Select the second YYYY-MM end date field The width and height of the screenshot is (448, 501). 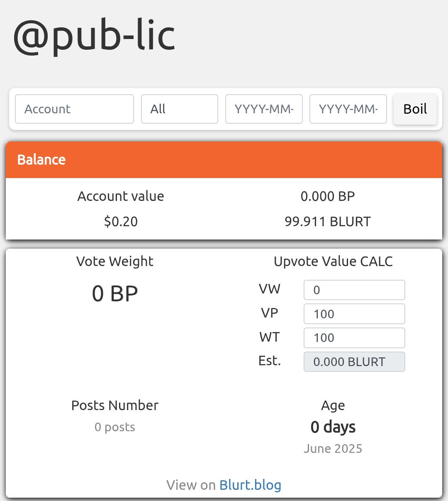(348, 109)
